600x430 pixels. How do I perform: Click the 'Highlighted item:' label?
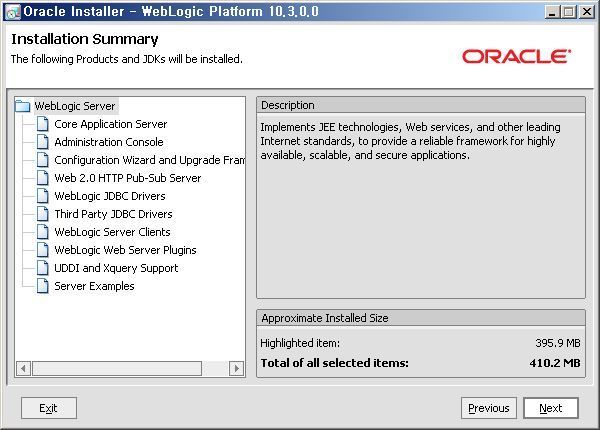[300, 343]
